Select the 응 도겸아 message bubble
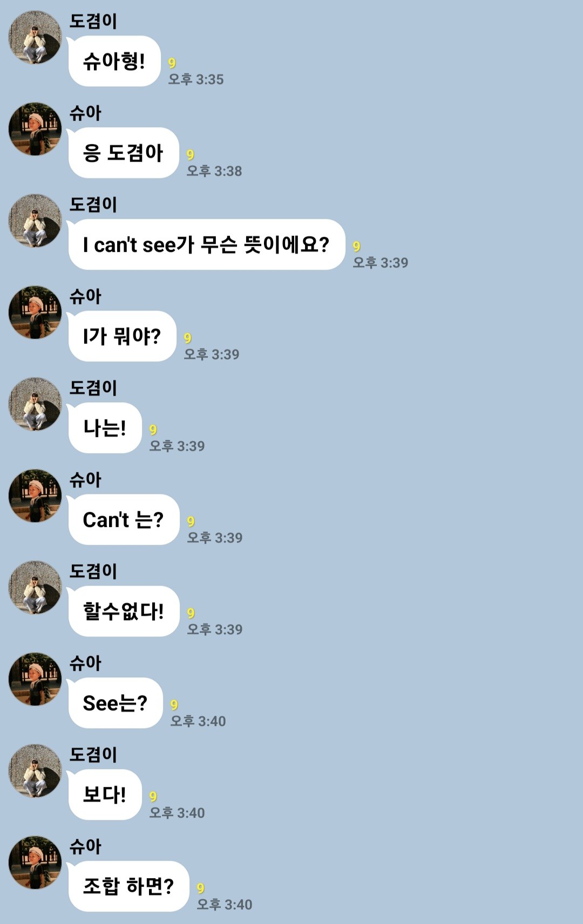Screen dimensions: 583x924 124,153
